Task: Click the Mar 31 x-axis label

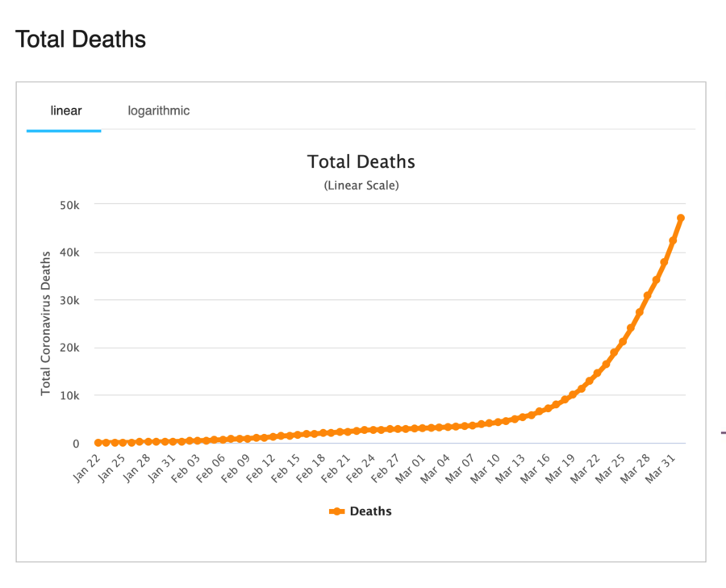Action: pos(665,465)
